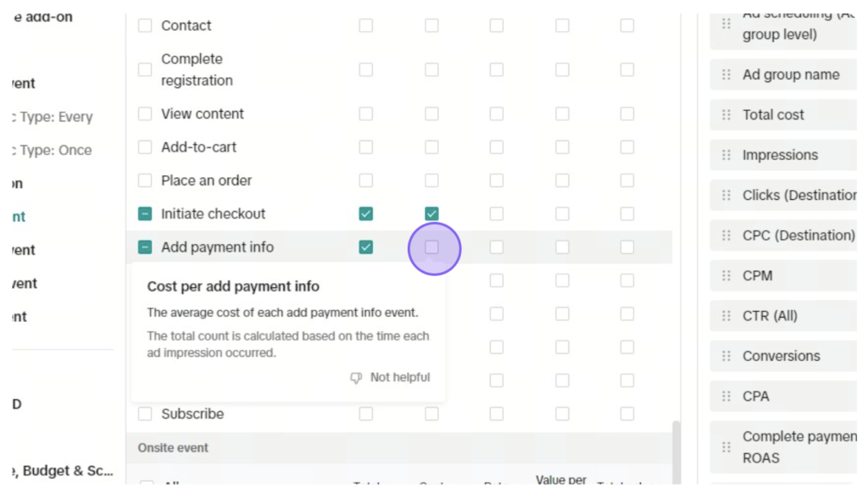Click the drag handle beside Total cost
Screen dimensions: 868x499
(x=726, y=115)
